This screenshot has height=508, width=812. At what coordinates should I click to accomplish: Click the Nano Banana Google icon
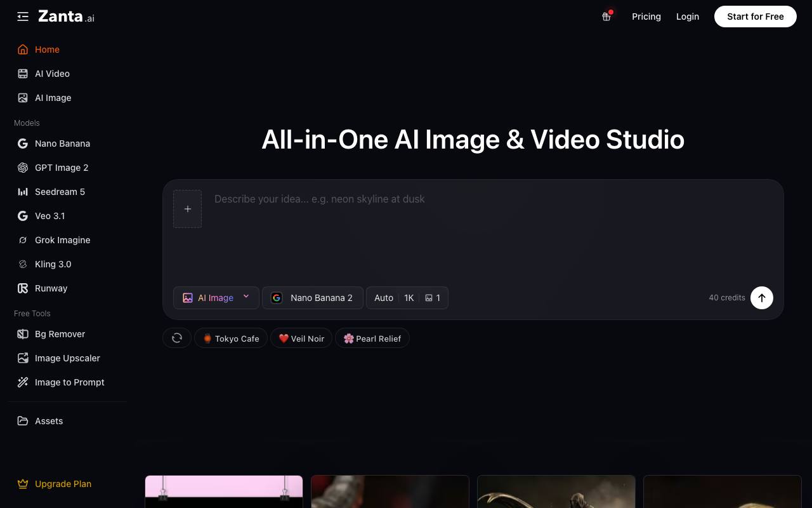tap(23, 144)
